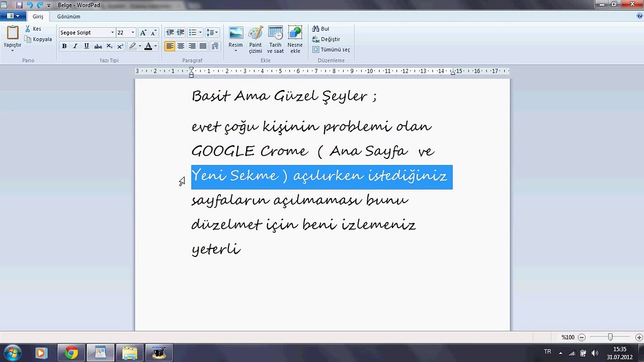Open highlight color dropdown arrow
The image size is (644, 362).
(x=140, y=46)
